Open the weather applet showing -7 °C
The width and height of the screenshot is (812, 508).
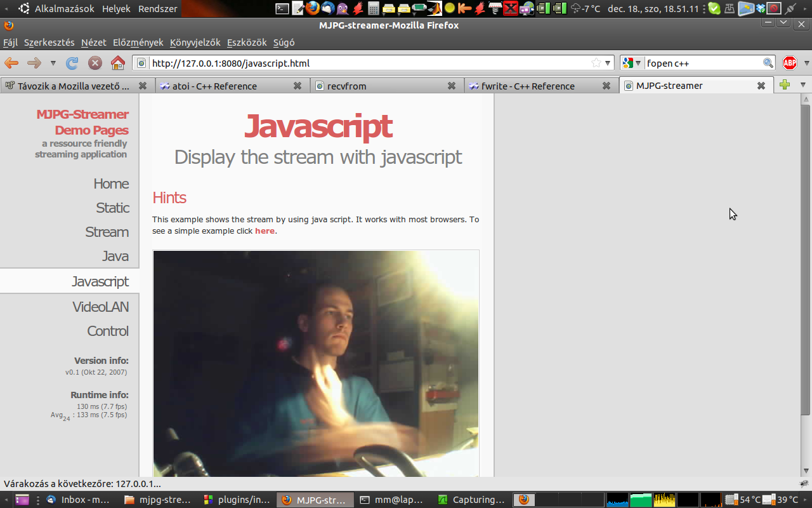click(586, 9)
